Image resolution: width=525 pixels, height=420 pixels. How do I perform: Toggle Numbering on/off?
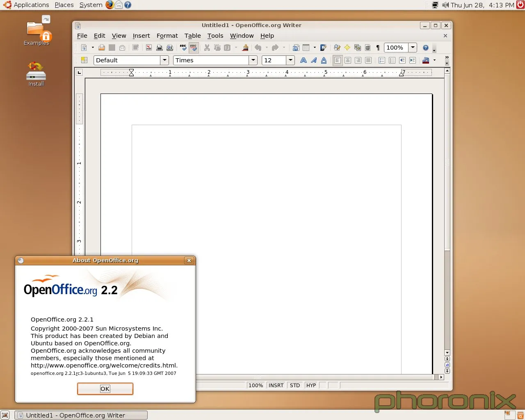pos(382,60)
